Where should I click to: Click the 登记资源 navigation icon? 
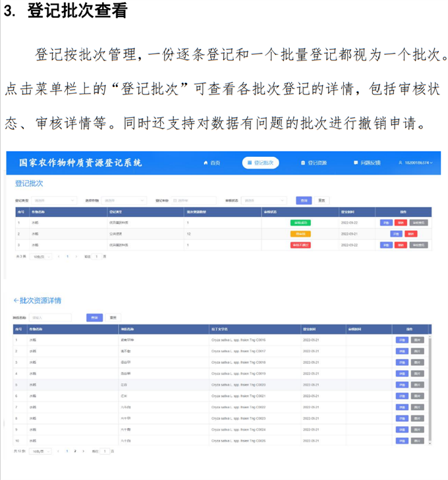point(302,162)
